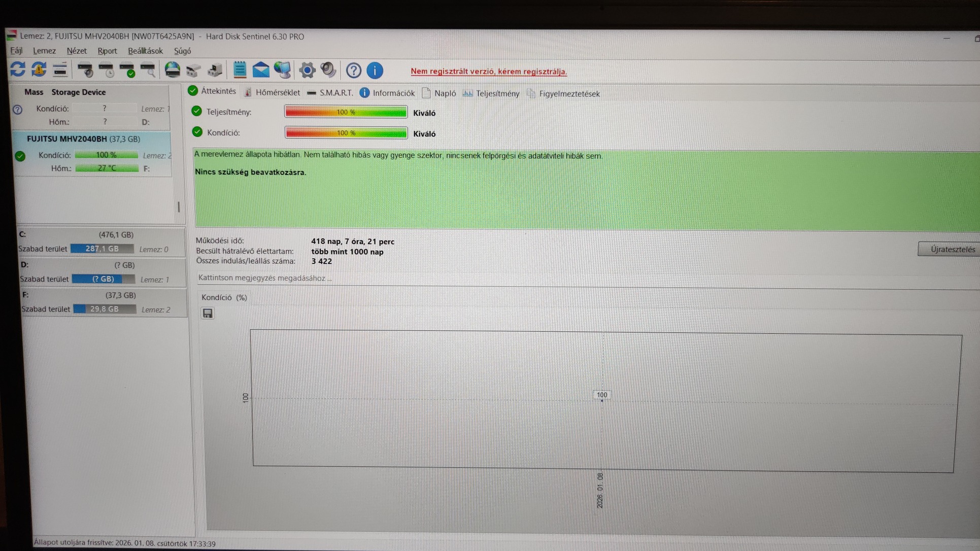Screen dimensions: 980x551
Task: Click the disk with green checkmark icon
Action: pyautogui.click(x=127, y=70)
